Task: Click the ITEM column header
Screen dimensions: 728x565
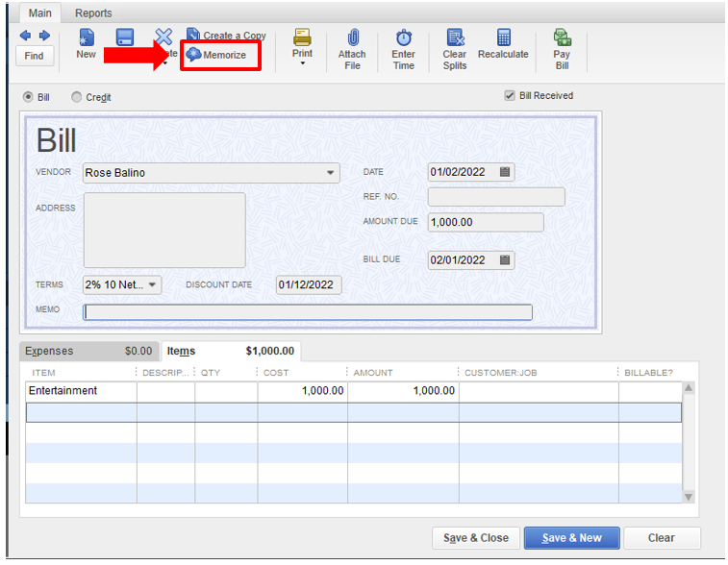Action: (43, 373)
